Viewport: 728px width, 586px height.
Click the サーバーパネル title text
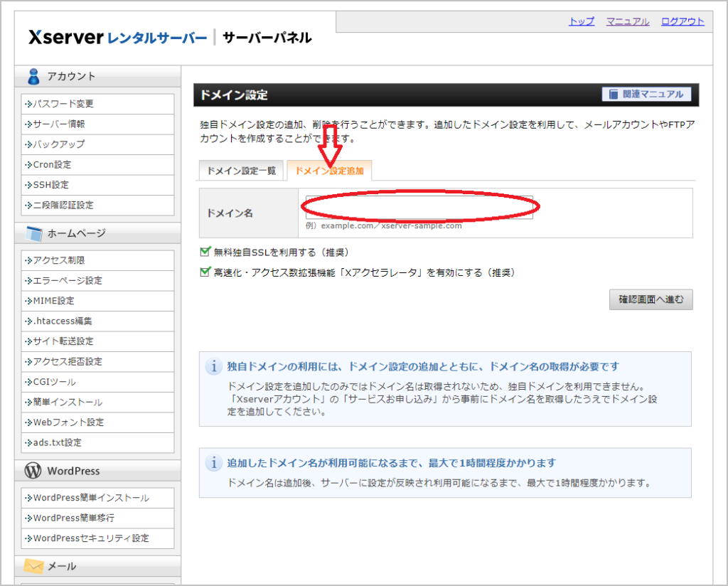[x=267, y=38]
